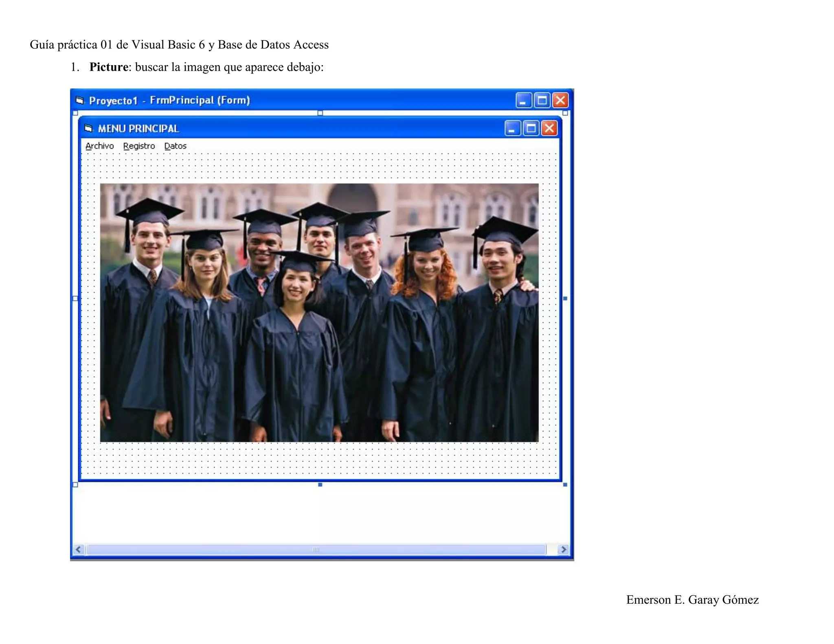Select the graduates picture on the form
Image resolution: width=834 pixels, height=644 pixels.
pyautogui.click(x=319, y=313)
